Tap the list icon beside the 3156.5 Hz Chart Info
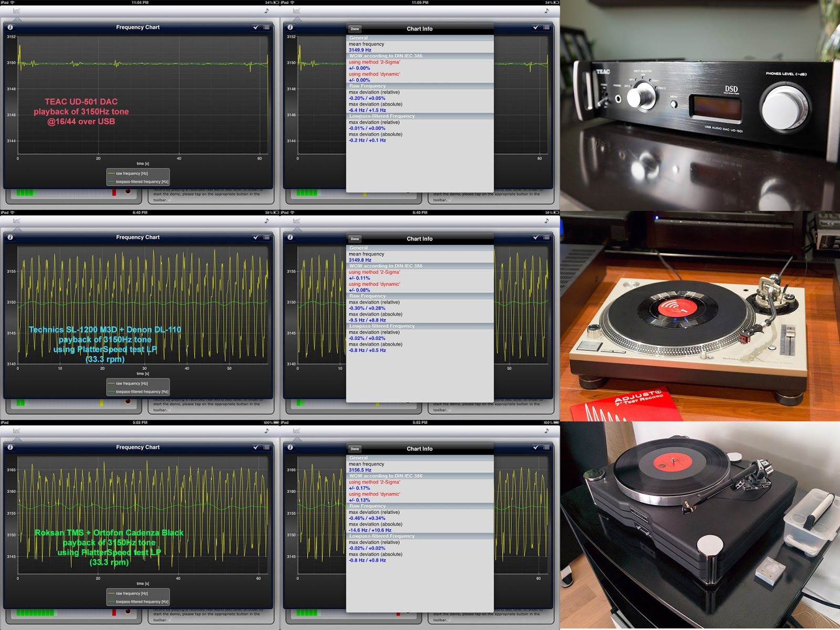840x630 pixels. coord(547,447)
